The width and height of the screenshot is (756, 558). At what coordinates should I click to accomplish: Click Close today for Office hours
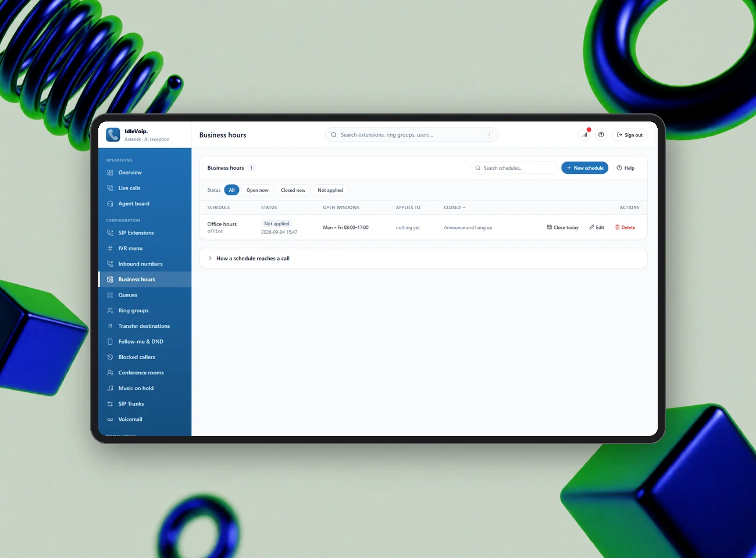[x=562, y=228]
